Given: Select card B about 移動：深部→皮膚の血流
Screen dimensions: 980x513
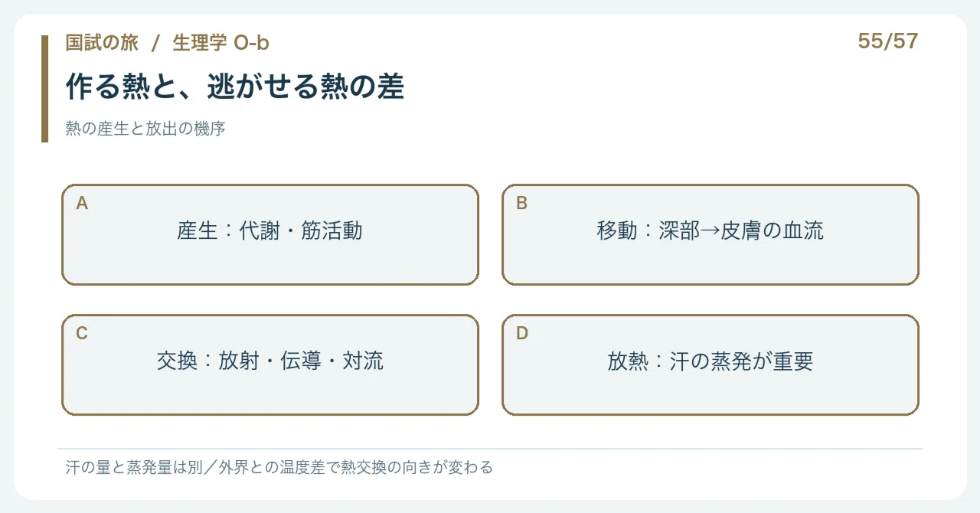Looking at the screenshot, I should click(710, 234).
